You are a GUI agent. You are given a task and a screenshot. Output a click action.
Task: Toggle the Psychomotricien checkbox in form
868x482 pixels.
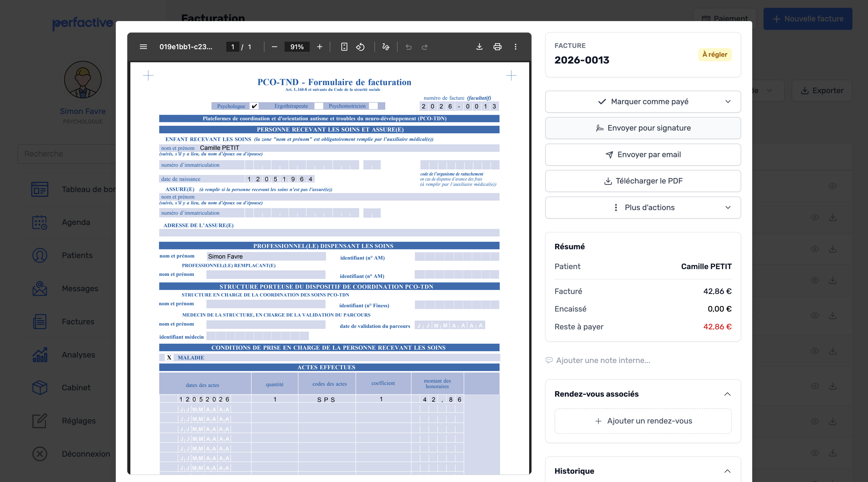(x=373, y=106)
